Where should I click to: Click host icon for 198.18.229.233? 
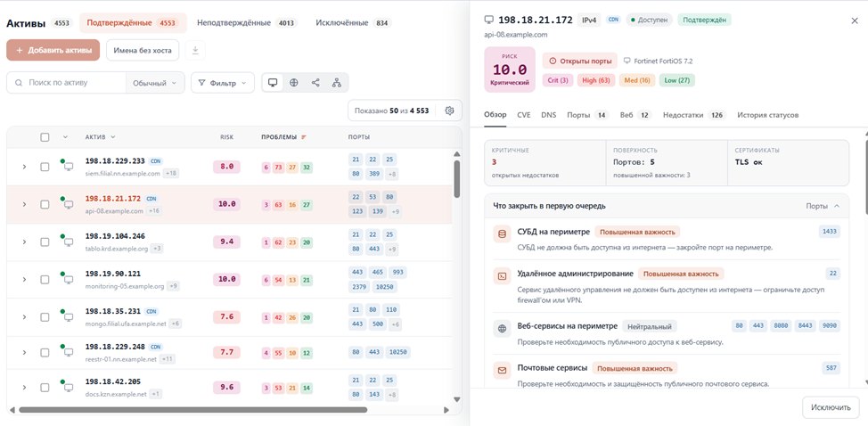68,167
